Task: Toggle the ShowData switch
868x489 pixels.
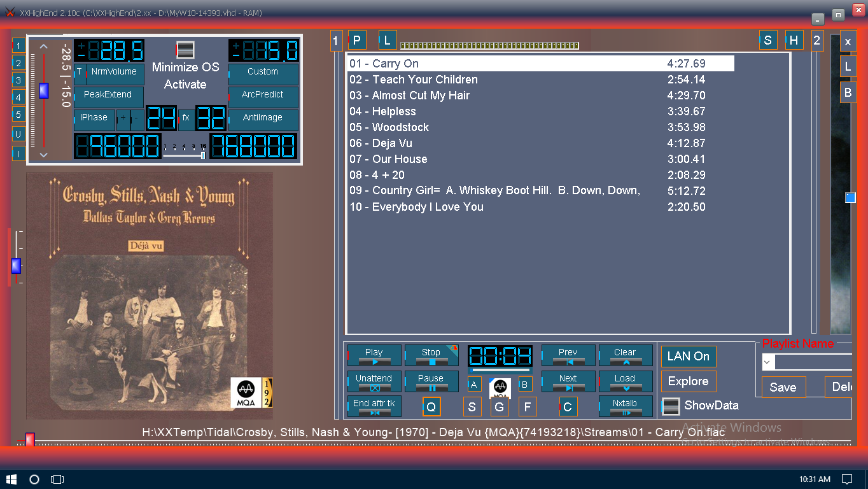Action: (x=671, y=406)
